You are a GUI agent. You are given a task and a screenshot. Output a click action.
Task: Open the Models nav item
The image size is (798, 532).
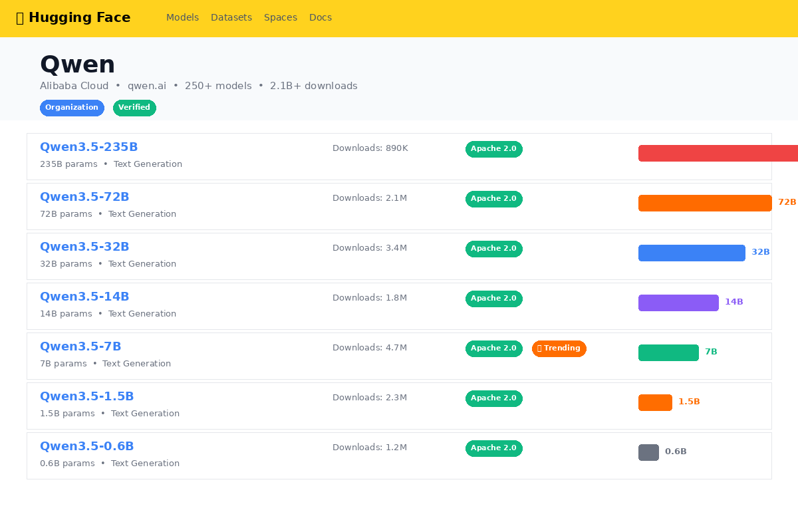(182, 18)
